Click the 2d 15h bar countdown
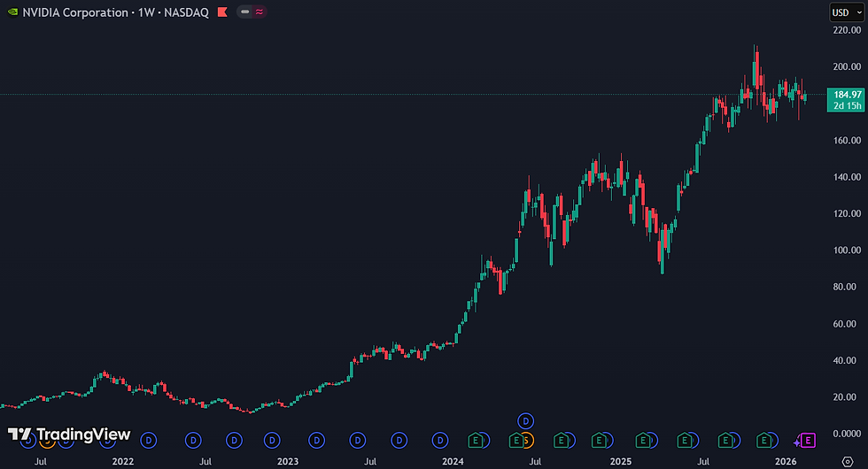868x469 pixels. (x=847, y=105)
